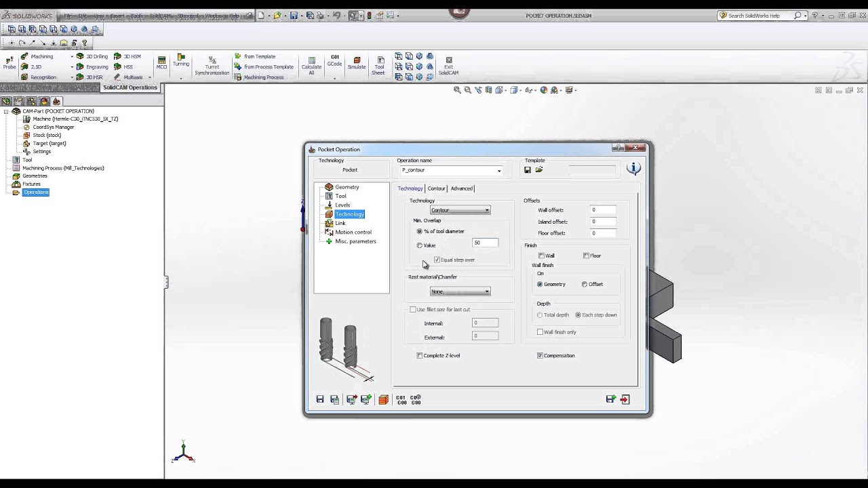Screen dimensions: 868x488
Task: Open the Tool Sheet
Action: (x=378, y=66)
